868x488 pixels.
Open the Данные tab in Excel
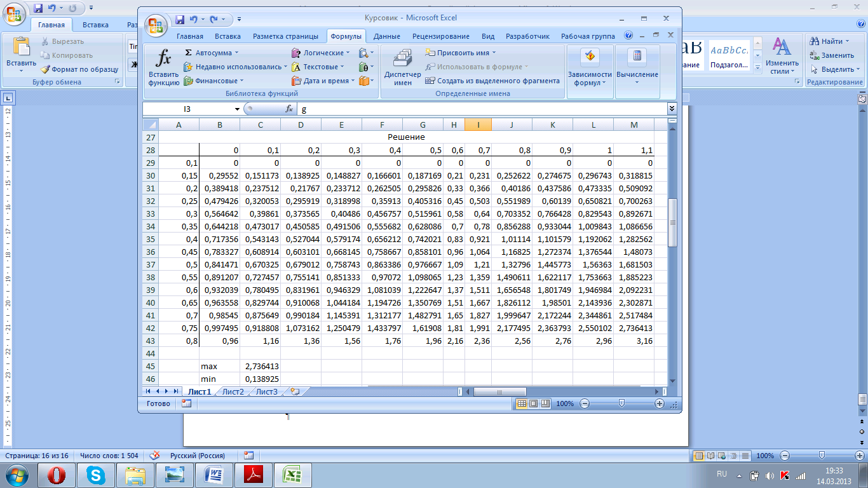click(387, 36)
